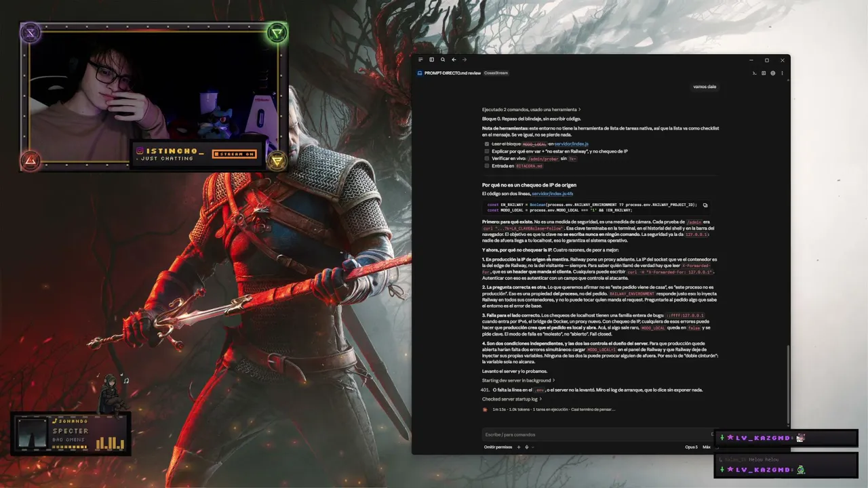Open the 'Máx' effort selector
Viewport: 868px width, 488px height.
pos(707,447)
